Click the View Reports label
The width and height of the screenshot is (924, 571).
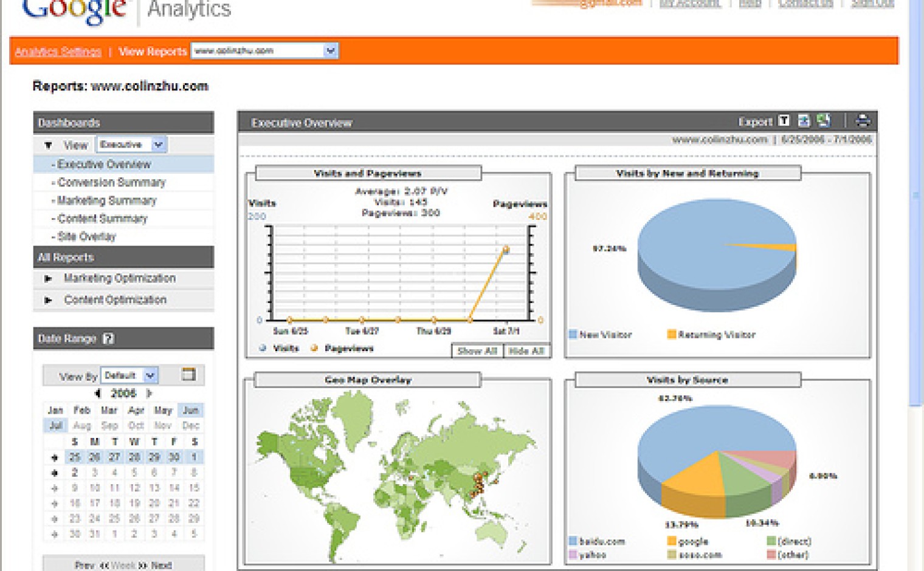click(153, 52)
